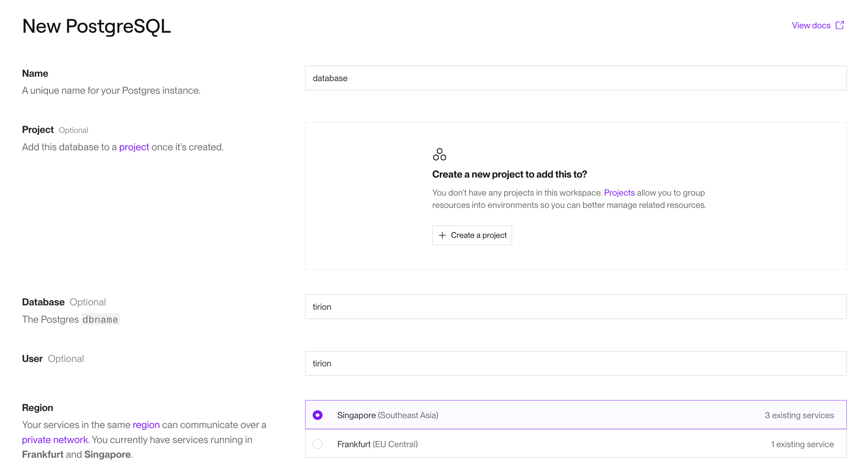Click the external link icon beside View docs
Viewport: 868px width, 471px height.
840,25
